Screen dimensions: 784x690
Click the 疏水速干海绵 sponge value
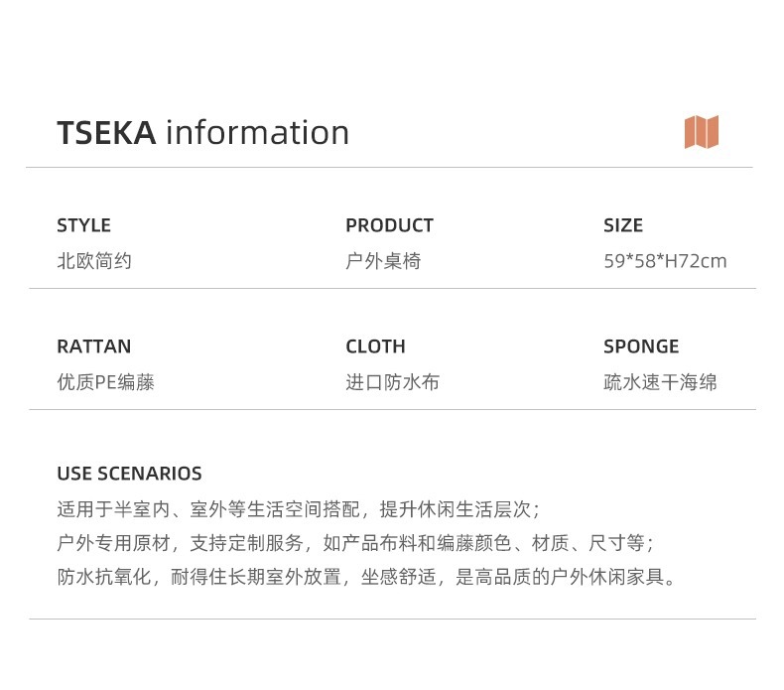click(x=660, y=382)
